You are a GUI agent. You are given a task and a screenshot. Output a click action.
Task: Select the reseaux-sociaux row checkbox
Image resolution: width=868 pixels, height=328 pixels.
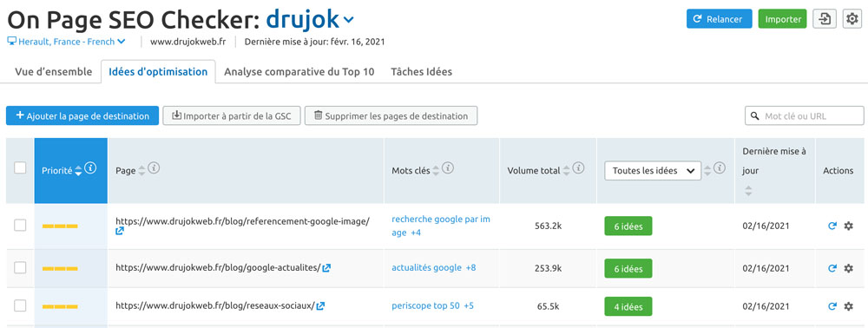pyautogui.click(x=20, y=305)
